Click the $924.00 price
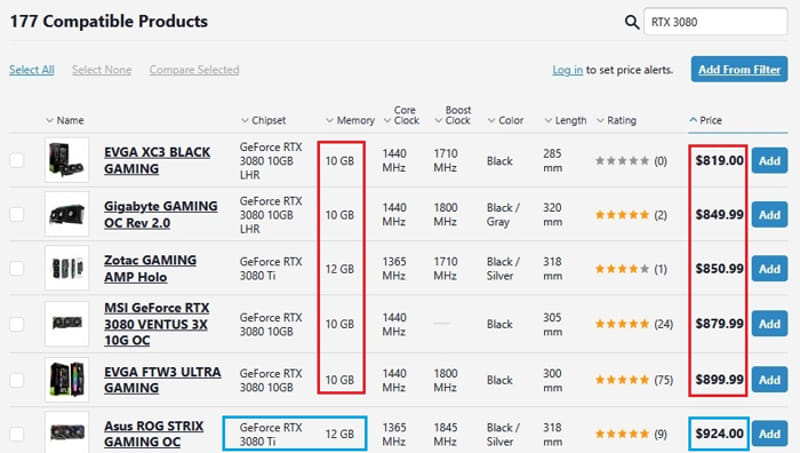Viewport: 800px width, 453px height. click(x=719, y=434)
